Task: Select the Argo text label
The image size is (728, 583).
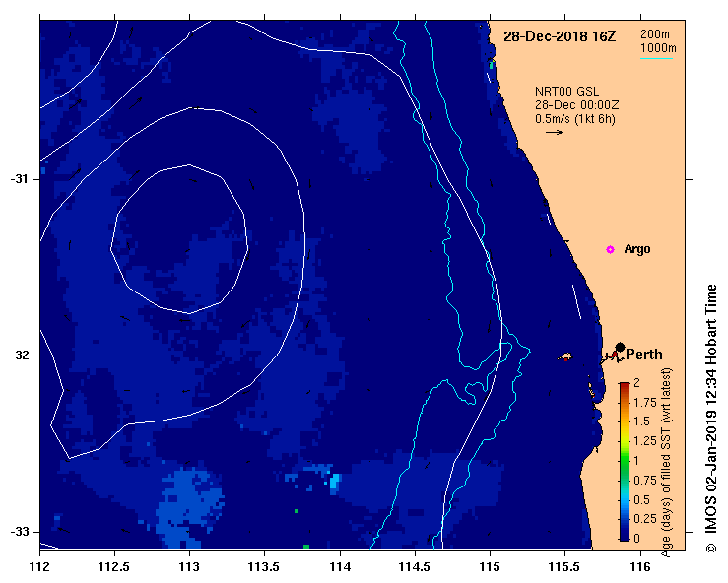Action: (x=637, y=249)
